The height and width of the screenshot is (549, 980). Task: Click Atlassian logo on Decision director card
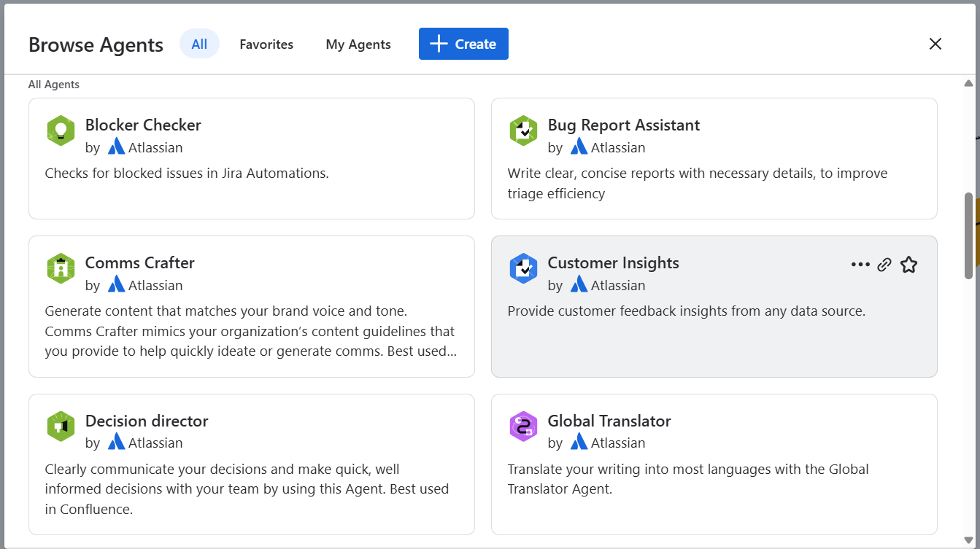click(x=116, y=443)
